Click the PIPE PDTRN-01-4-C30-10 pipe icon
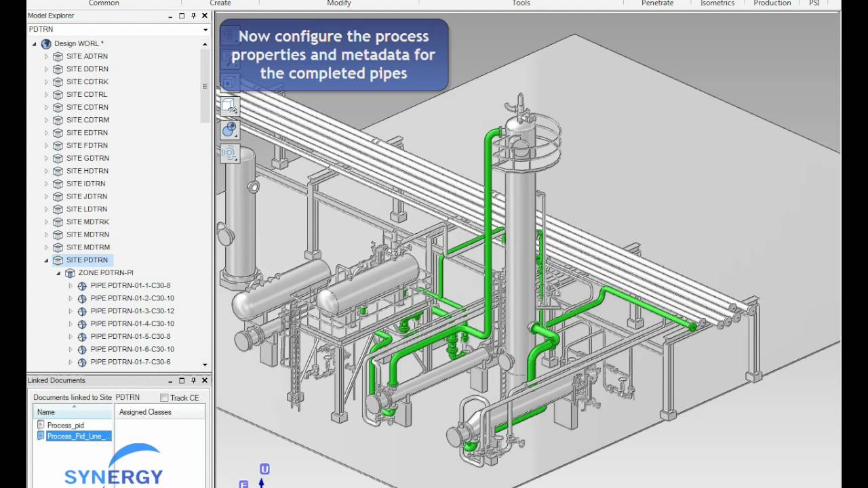Viewport: 868px width, 488px height. pyautogui.click(x=82, y=324)
